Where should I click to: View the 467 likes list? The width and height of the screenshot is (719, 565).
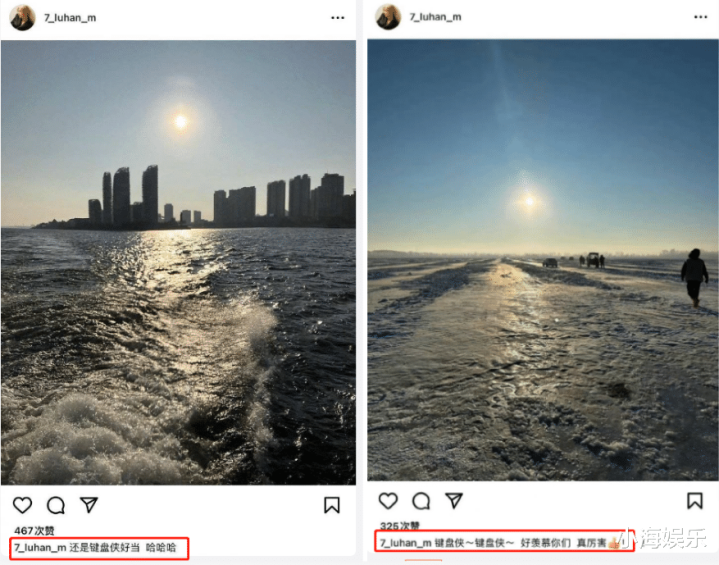tap(34, 531)
